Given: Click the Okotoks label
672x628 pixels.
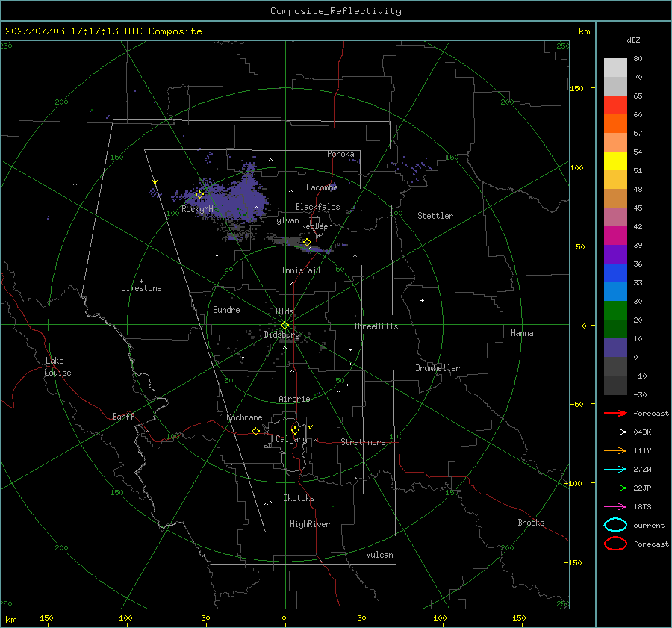Looking at the screenshot, I should (x=299, y=498).
